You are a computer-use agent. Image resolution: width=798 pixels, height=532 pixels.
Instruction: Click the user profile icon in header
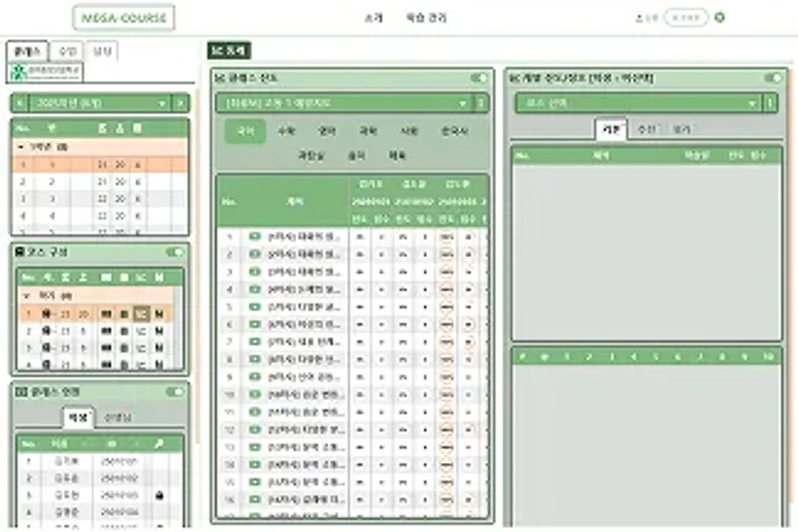point(640,17)
